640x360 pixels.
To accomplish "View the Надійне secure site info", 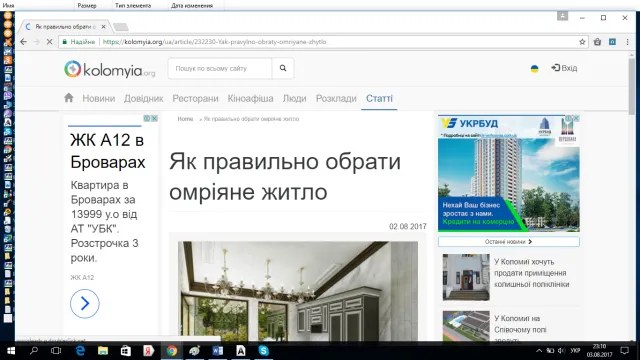I will click(x=78, y=42).
